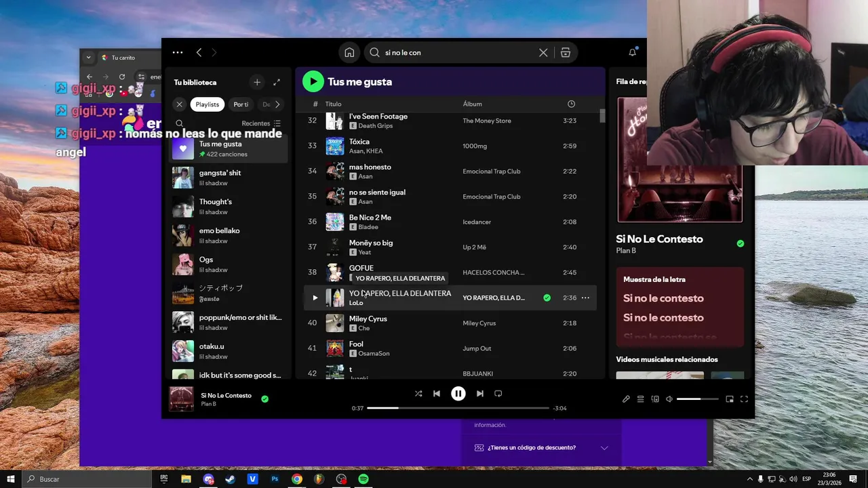The image size is (868, 488).
Task: Open the Jump Out album link
Action: [477, 348]
